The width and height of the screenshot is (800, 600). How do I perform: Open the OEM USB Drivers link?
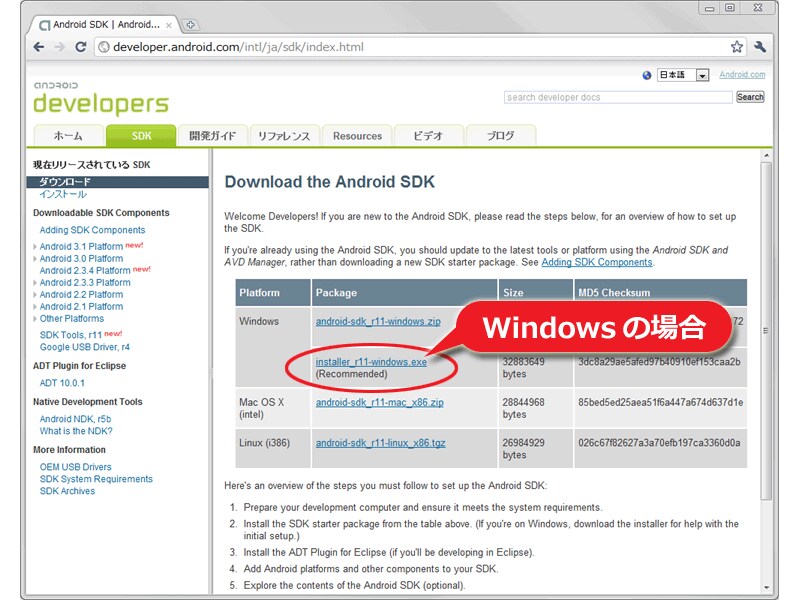tap(76, 467)
